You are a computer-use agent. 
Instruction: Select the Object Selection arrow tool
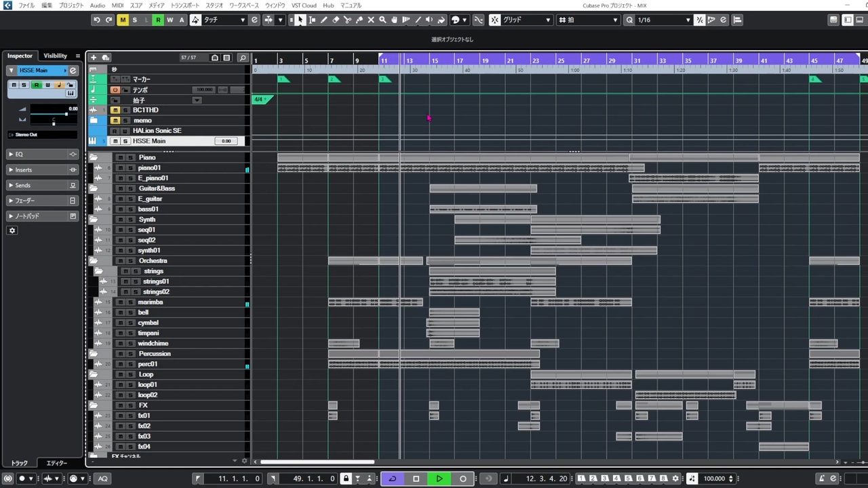[300, 20]
